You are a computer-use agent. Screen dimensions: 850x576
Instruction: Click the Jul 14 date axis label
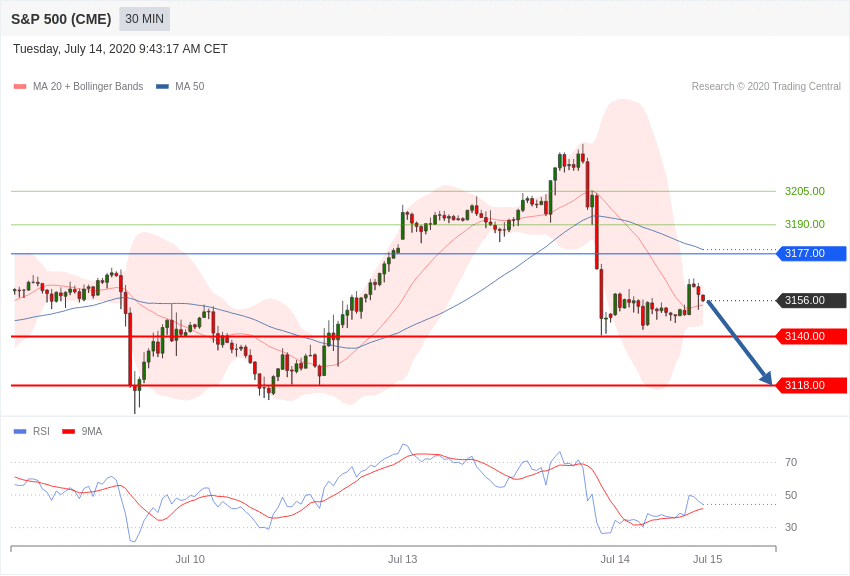[615, 559]
